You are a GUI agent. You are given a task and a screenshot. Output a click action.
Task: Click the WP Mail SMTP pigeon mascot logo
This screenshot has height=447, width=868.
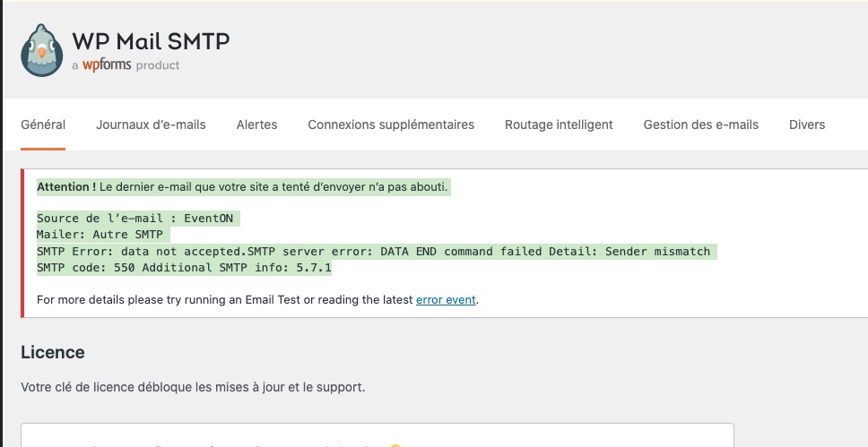click(x=42, y=50)
